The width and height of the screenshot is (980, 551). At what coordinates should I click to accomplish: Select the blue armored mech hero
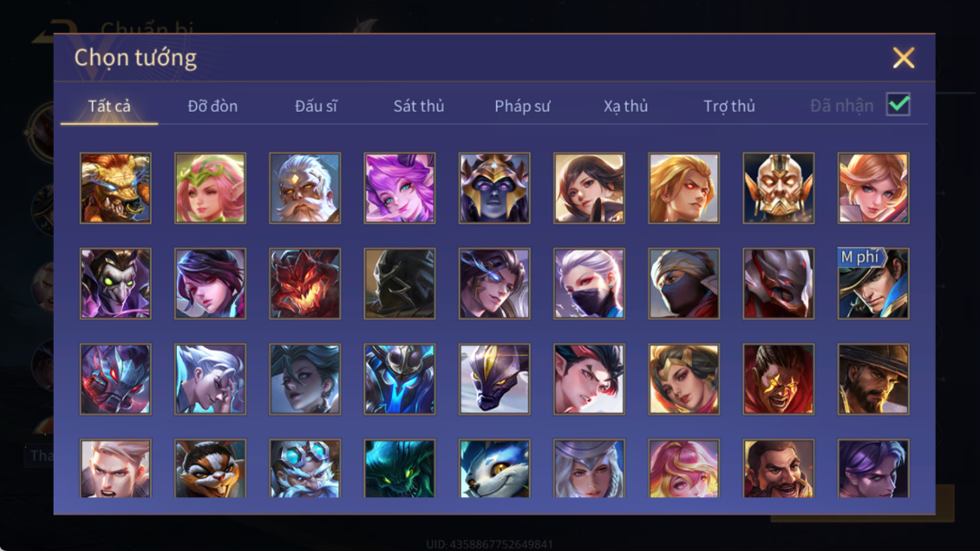400,379
